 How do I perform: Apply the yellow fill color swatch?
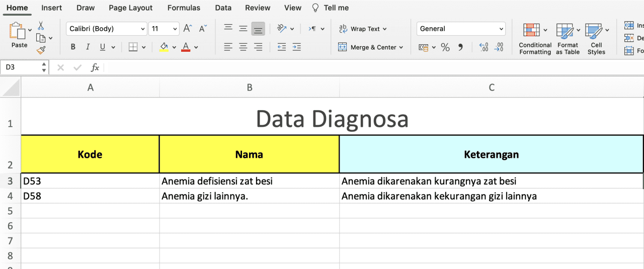pyautogui.click(x=164, y=47)
